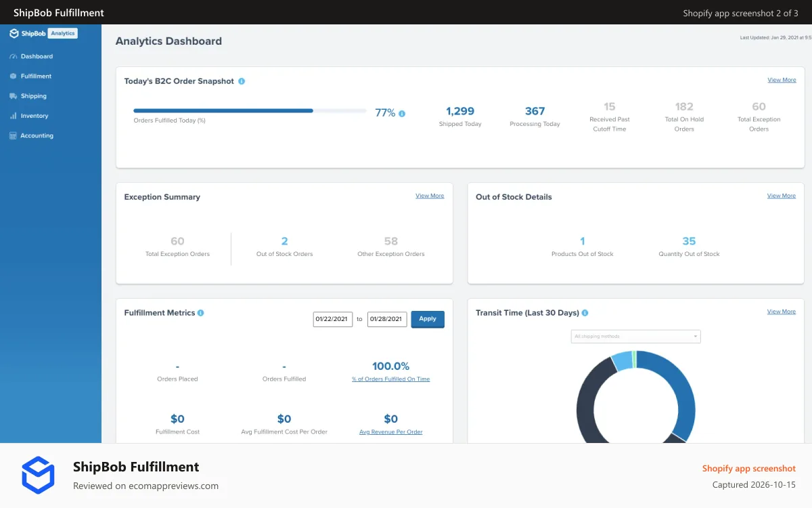
Task: Click the $0 Fulfillment Cost value
Action: (x=177, y=419)
